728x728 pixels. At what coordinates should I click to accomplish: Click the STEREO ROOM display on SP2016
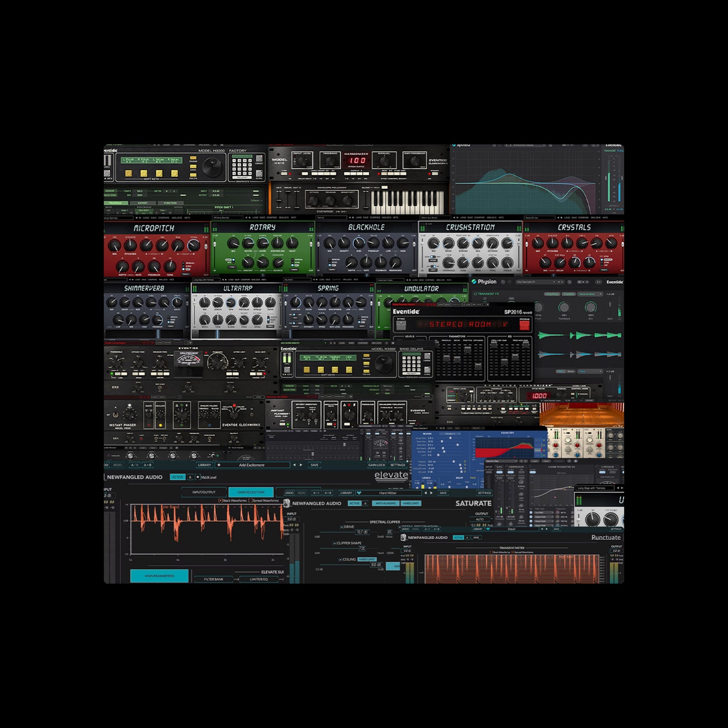click(464, 325)
